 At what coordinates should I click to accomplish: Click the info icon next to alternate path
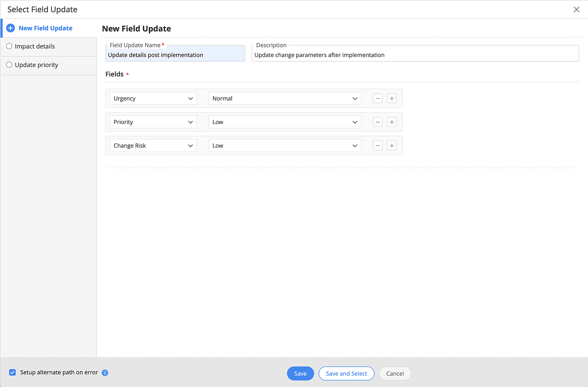(x=105, y=373)
